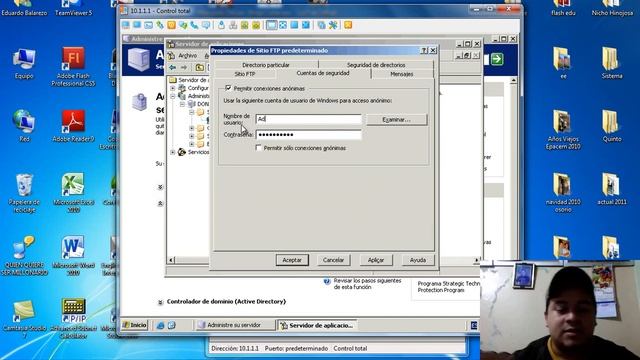
Task: Click the Contraseña password field
Action: tap(309, 134)
